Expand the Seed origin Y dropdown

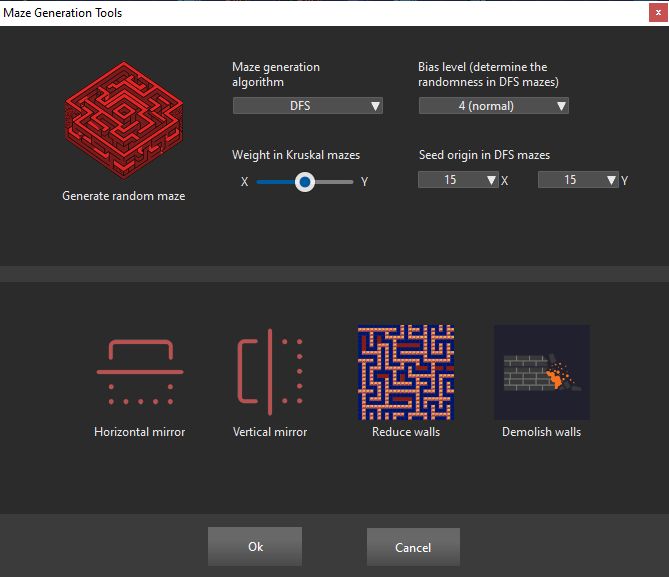point(578,180)
